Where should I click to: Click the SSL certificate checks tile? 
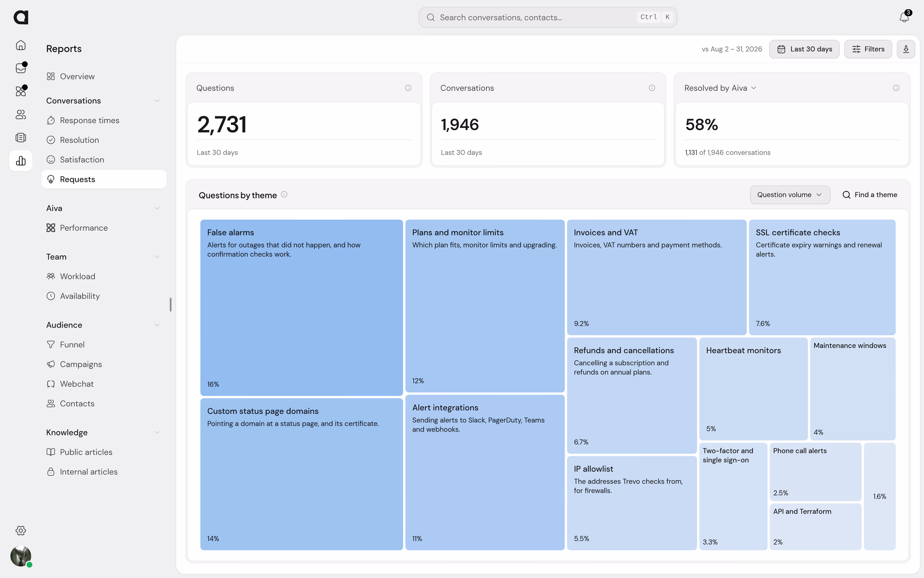pos(822,277)
